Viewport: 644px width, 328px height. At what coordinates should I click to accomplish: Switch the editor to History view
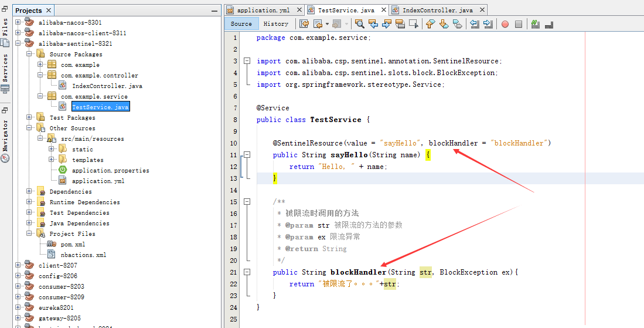(x=276, y=24)
